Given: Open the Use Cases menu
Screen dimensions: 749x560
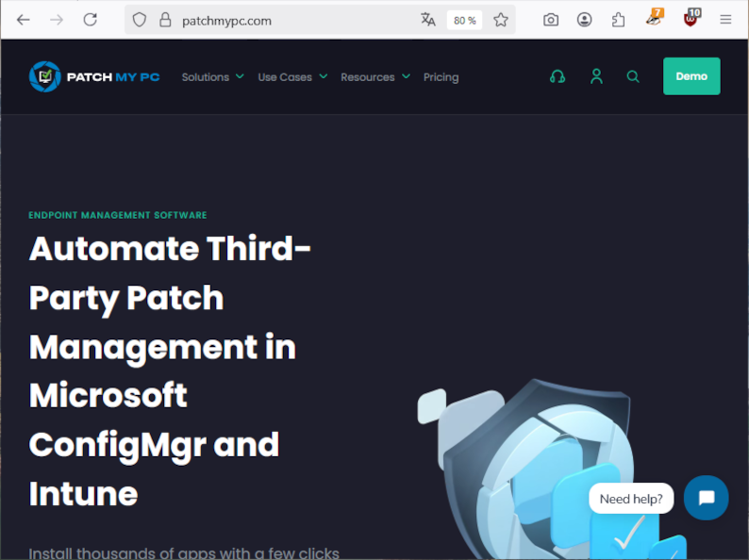Looking at the screenshot, I should [285, 77].
